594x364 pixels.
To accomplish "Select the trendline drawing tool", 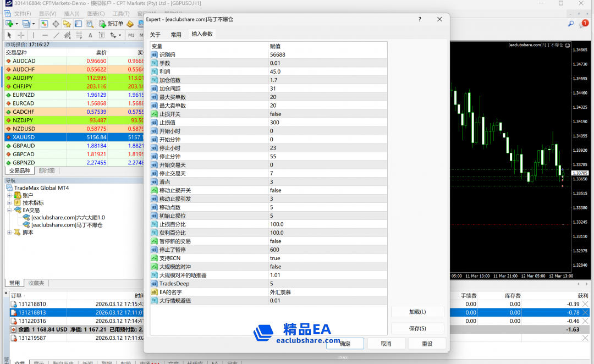I will [x=57, y=35].
